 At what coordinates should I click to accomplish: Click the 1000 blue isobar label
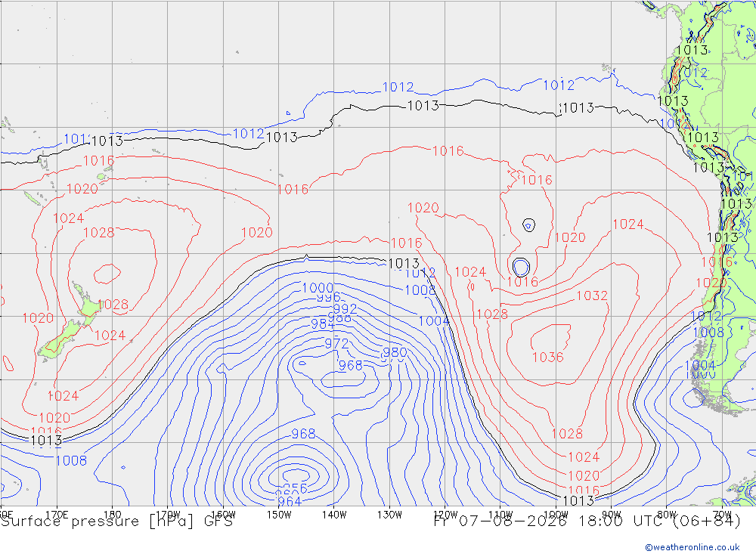pos(318,288)
